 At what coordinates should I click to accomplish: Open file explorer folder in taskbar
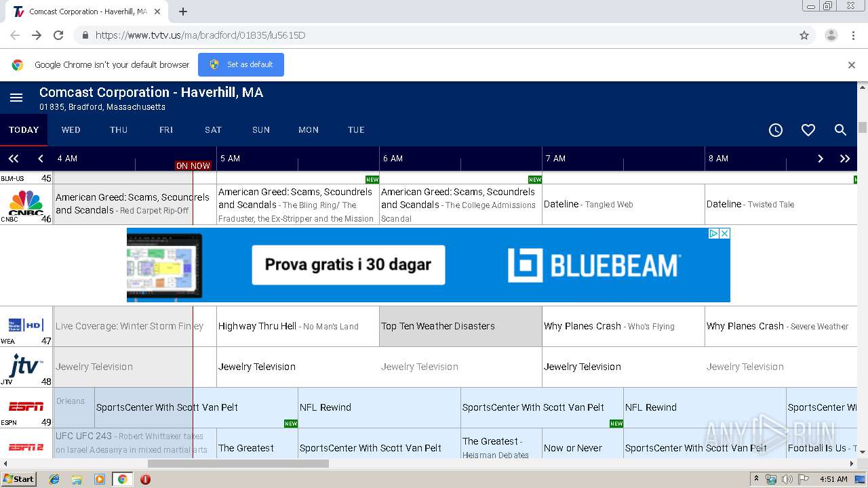[77, 479]
